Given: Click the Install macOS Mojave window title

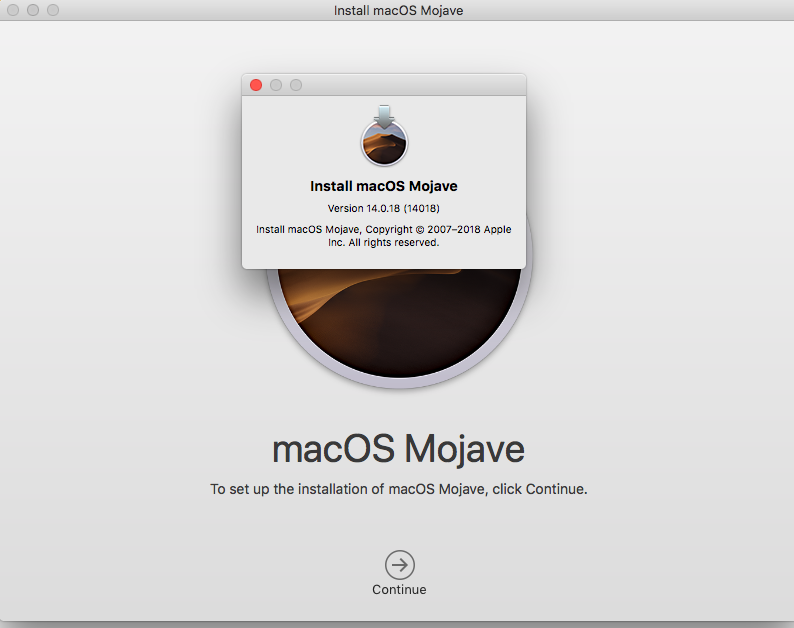Looking at the screenshot, I should pyautogui.click(x=398, y=11).
